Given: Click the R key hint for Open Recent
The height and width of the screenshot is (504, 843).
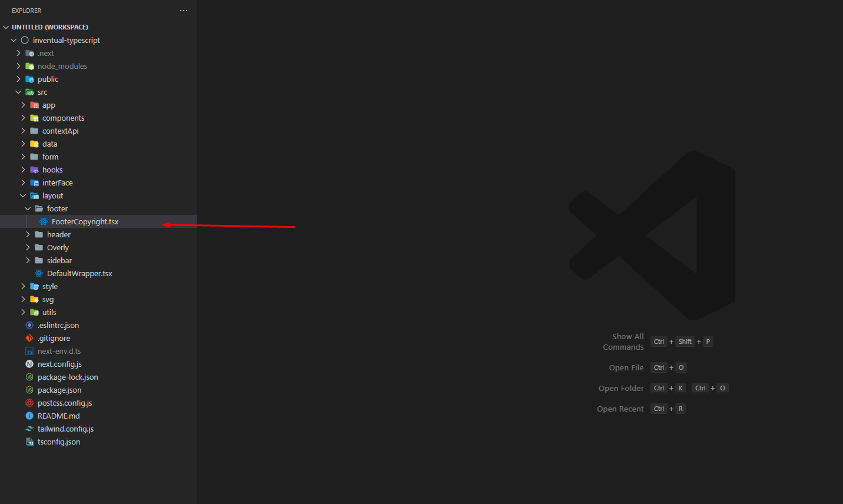Looking at the screenshot, I should point(681,409).
